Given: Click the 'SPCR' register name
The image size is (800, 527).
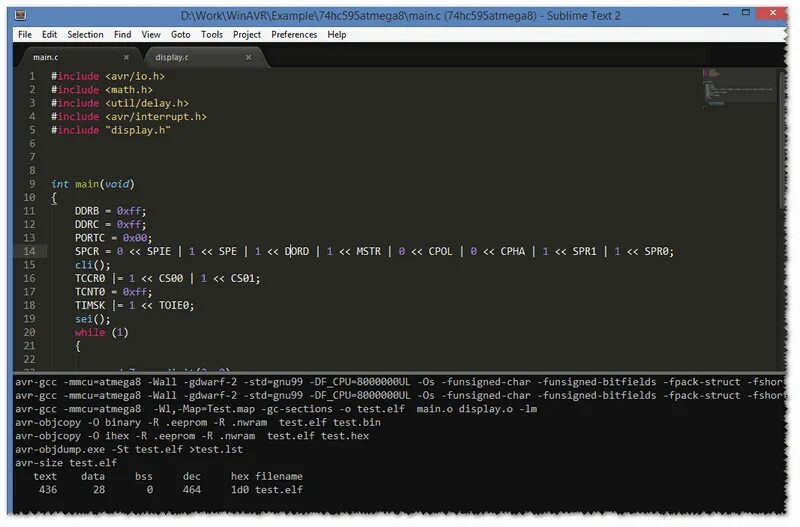Looking at the screenshot, I should point(87,251).
